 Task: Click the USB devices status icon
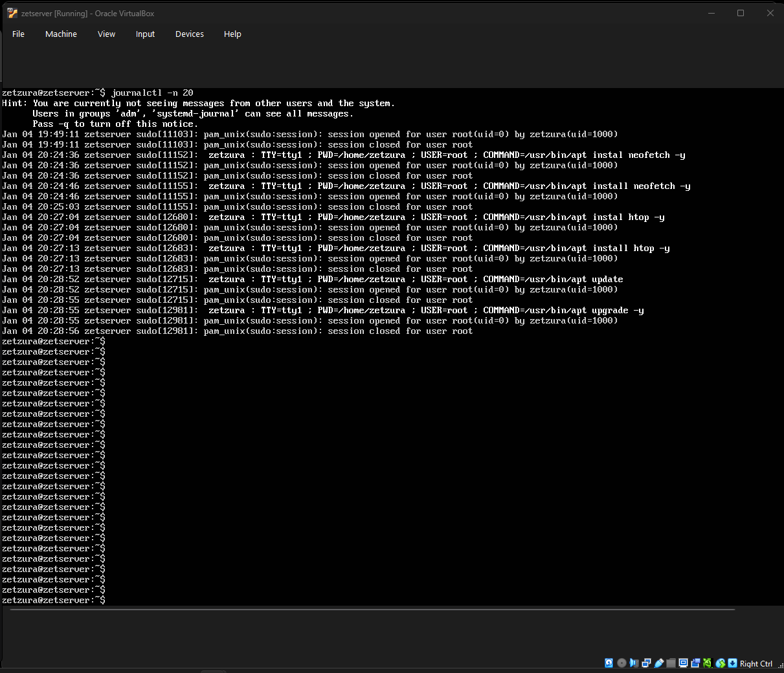658,663
